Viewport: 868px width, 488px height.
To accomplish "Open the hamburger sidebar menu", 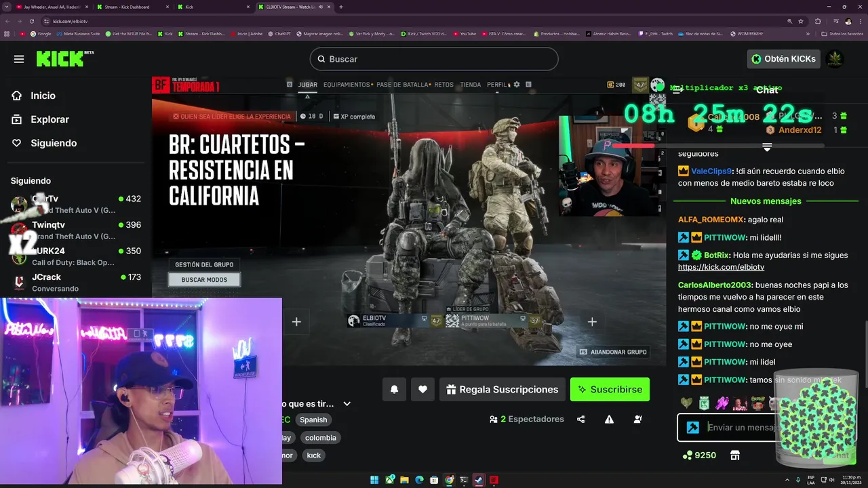I will tap(19, 59).
